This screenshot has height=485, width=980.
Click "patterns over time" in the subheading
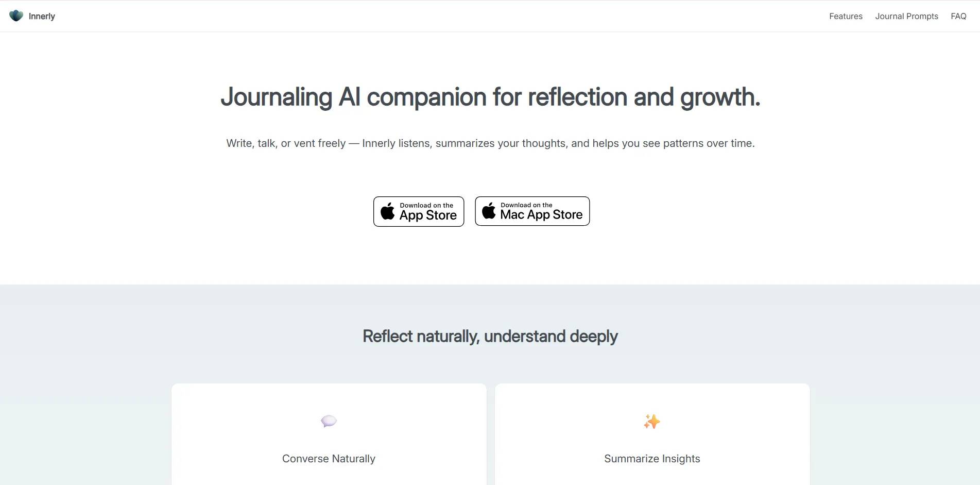[x=708, y=143]
